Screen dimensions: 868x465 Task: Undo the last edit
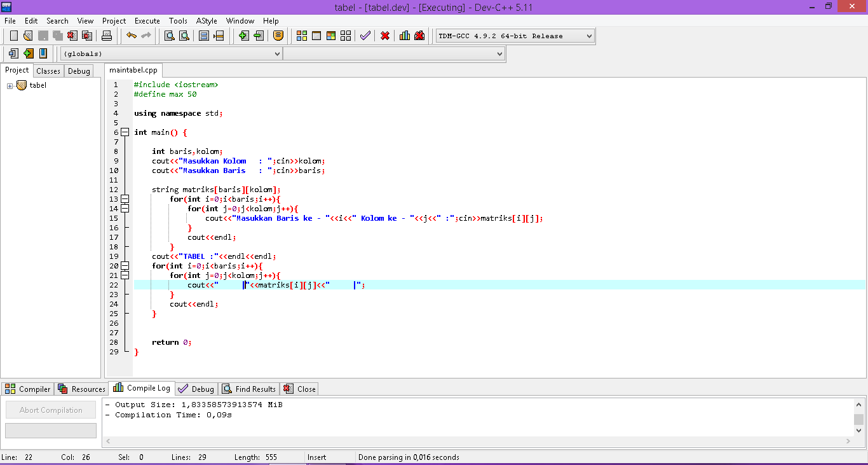click(x=131, y=36)
